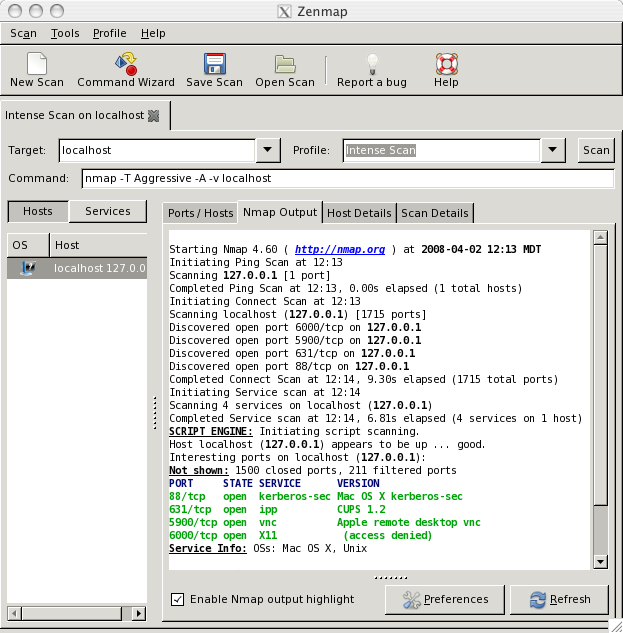
Task: Click the PORT STATE SERVICE VERSION header line
Action: [x=274, y=483]
